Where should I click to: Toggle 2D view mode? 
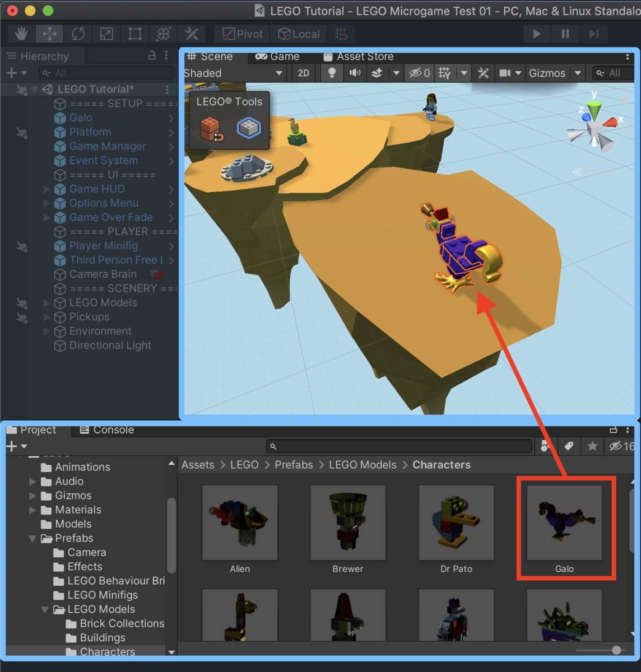click(304, 73)
